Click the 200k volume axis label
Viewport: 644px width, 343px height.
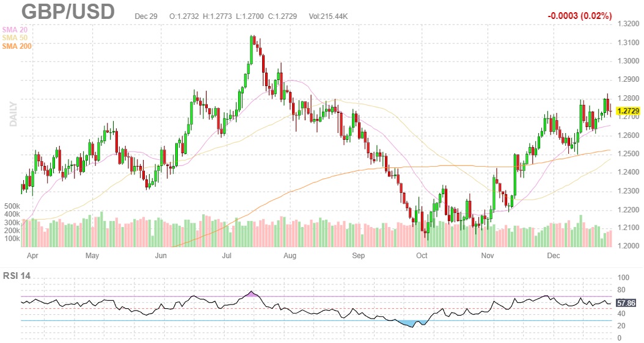click(x=12, y=231)
